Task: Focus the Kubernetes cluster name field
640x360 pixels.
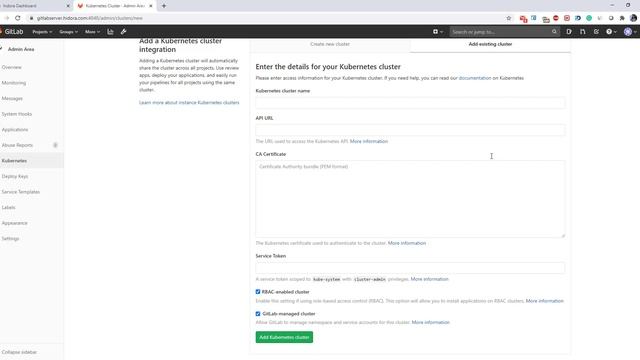Action: [410, 102]
